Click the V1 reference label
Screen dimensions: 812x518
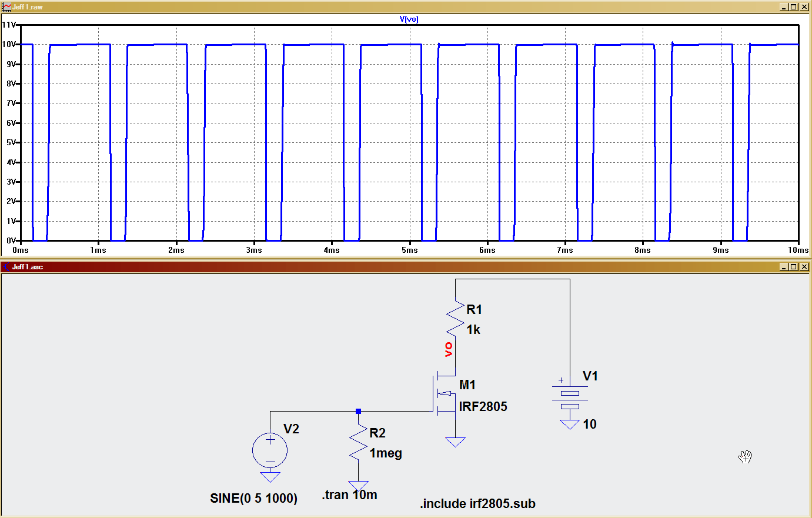point(590,376)
